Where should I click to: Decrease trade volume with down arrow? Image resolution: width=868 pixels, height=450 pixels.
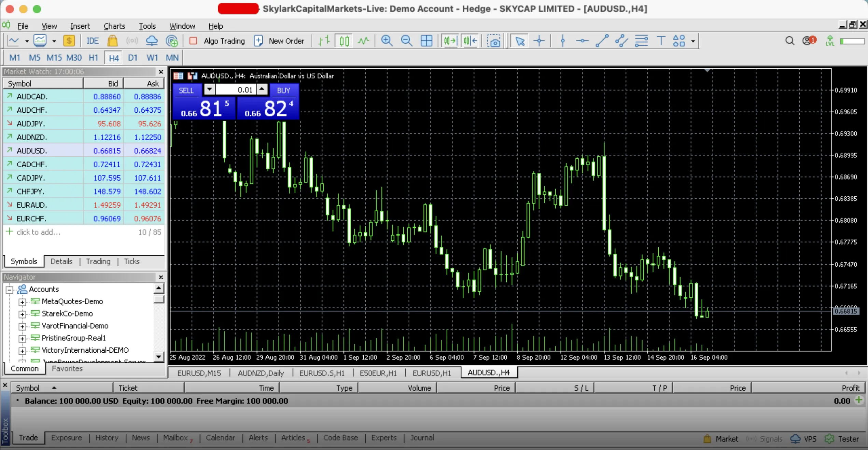click(x=209, y=89)
